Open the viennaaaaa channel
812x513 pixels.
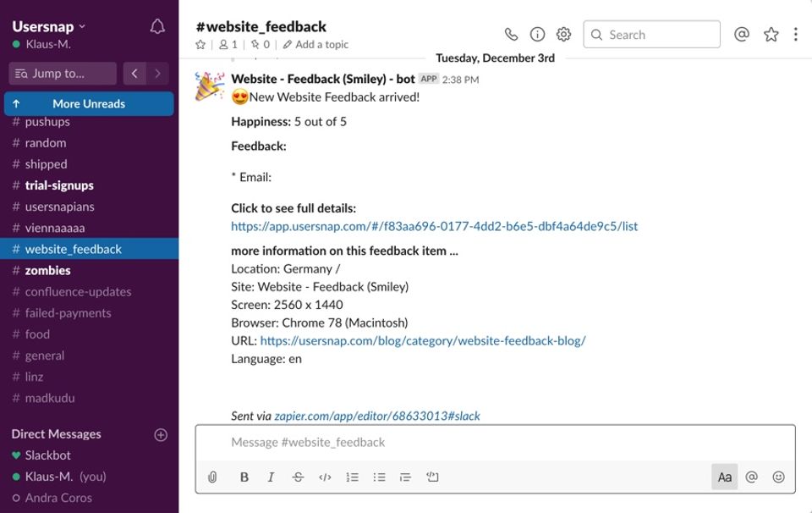(x=89, y=228)
